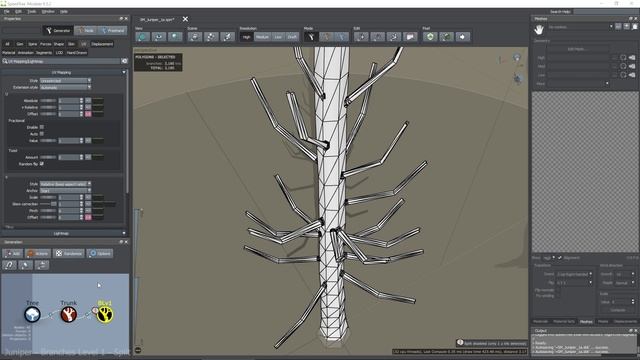Viewport: 640px width, 360px height.
Task: Click the third icon under Generation buttons
Action: (x=42, y=265)
